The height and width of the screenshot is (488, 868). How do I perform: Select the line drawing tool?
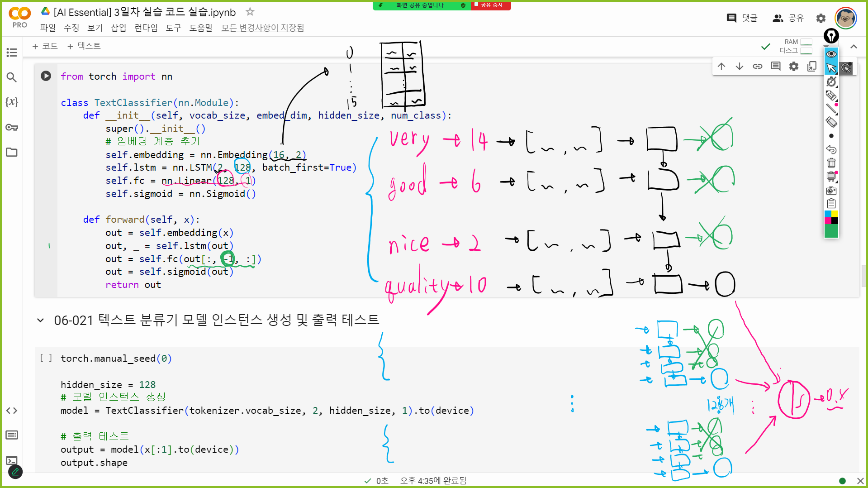[831, 109]
